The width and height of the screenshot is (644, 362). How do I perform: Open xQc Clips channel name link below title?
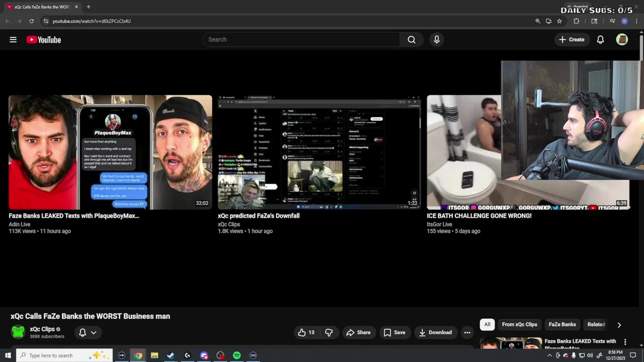(42, 329)
